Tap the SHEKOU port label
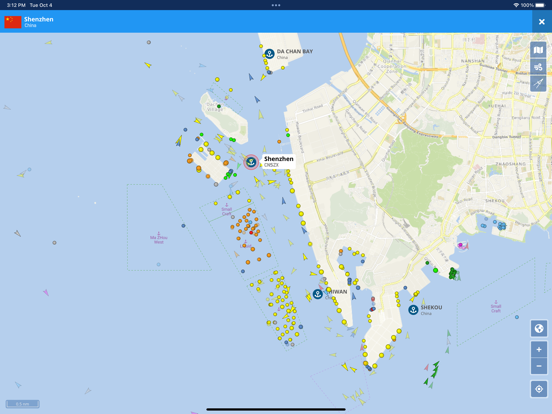The width and height of the screenshot is (552, 414). tap(431, 307)
